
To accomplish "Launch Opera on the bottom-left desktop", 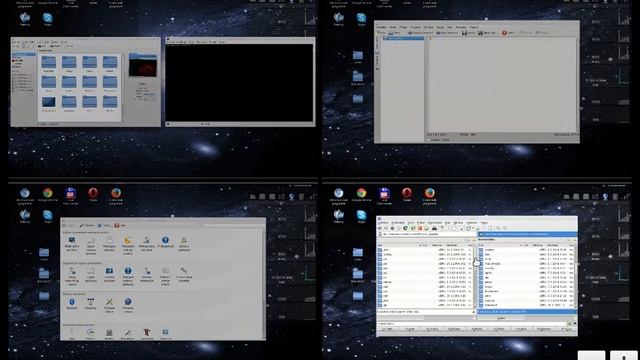I will 93,193.
